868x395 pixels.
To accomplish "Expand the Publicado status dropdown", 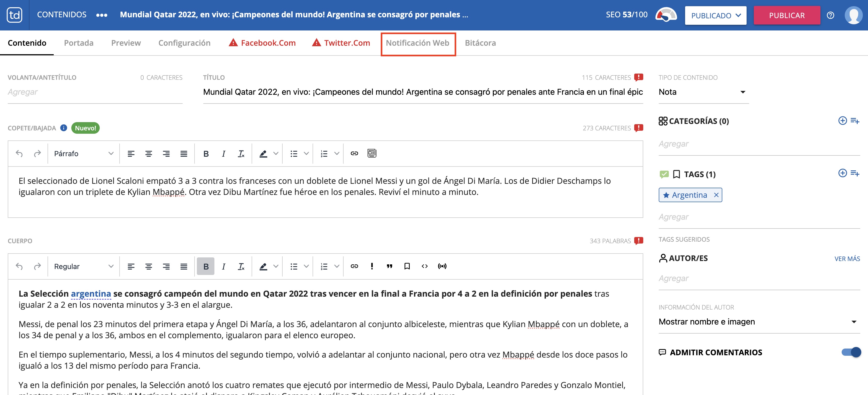I will 715,15.
